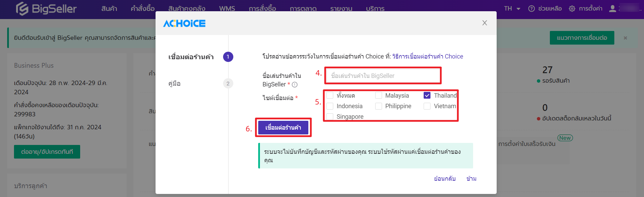Screen dimensions: 644x197
Task: Open the การตลาด menu
Action: [x=303, y=9]
